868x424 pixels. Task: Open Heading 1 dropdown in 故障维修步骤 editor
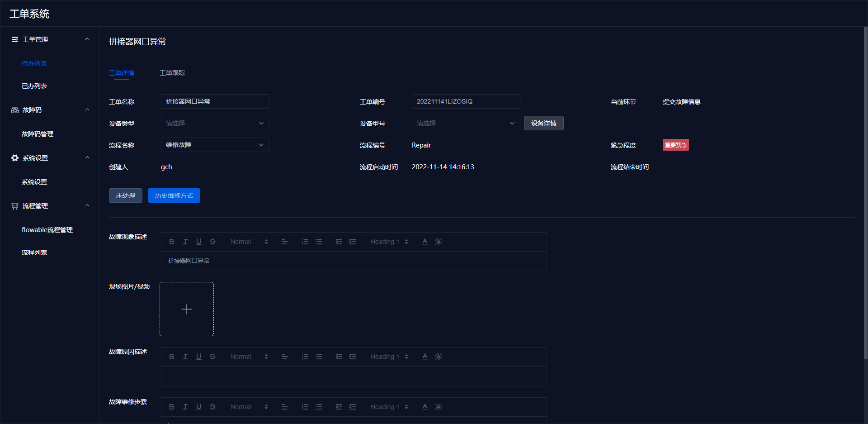point(389,407)
